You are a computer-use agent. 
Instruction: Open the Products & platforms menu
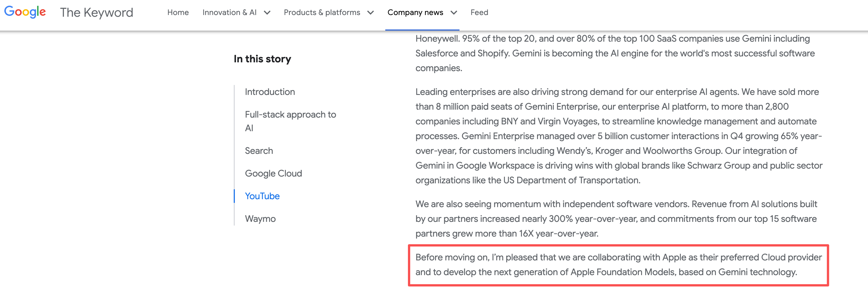click(322, 12)
